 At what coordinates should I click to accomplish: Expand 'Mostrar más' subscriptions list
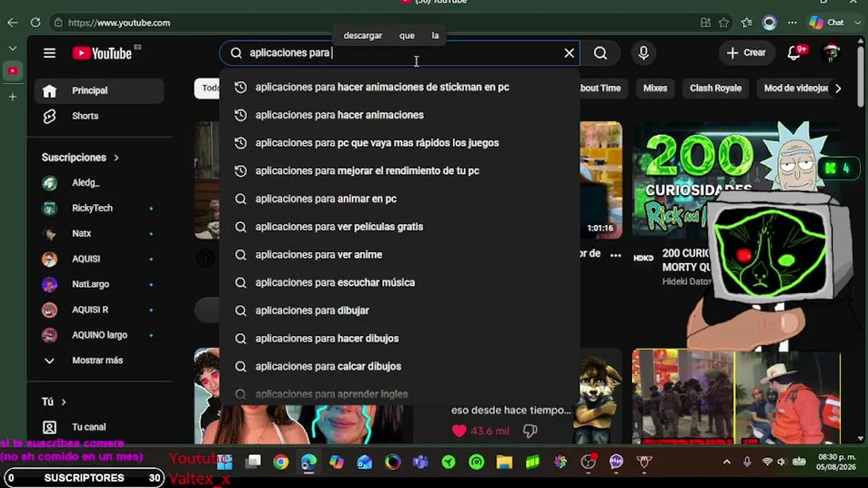(x=99, y=361)
